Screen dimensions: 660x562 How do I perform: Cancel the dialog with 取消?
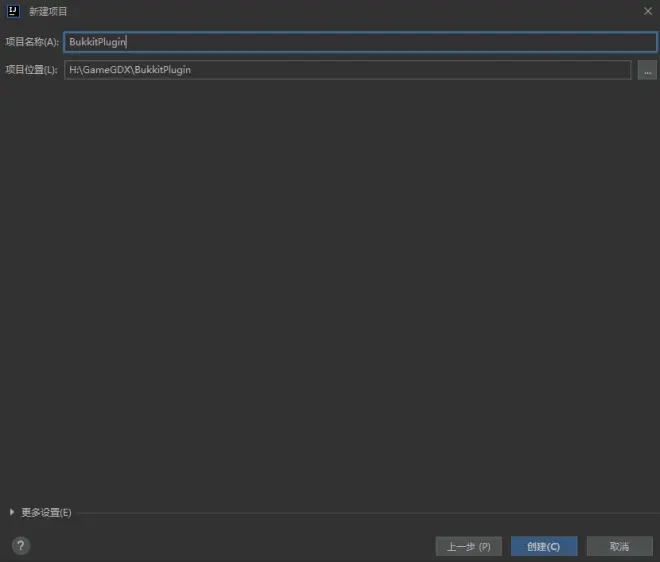point(619,546)
